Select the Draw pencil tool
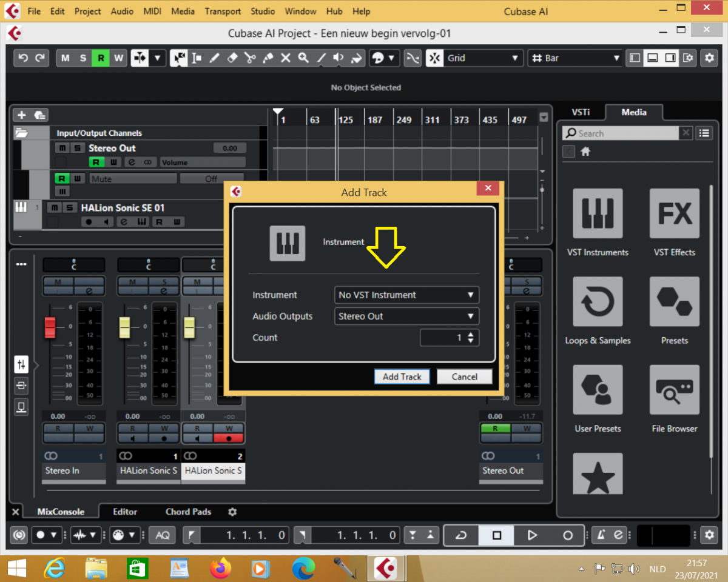Viewport: 728px width, 582px height. pyautogui.click(x=214, y=58)
